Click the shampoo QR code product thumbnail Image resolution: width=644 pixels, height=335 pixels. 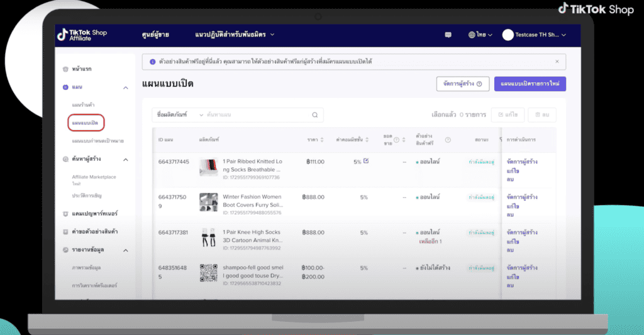point(209,273)
